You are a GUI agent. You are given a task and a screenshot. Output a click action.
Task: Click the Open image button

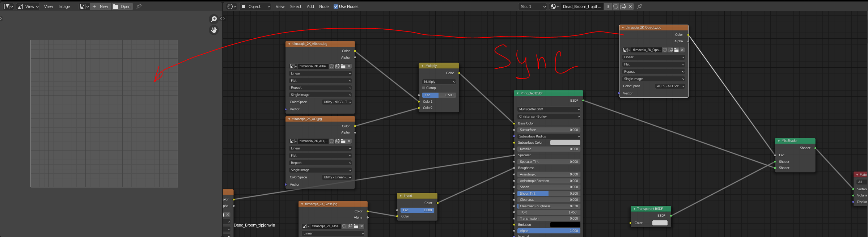coord(122,7)
